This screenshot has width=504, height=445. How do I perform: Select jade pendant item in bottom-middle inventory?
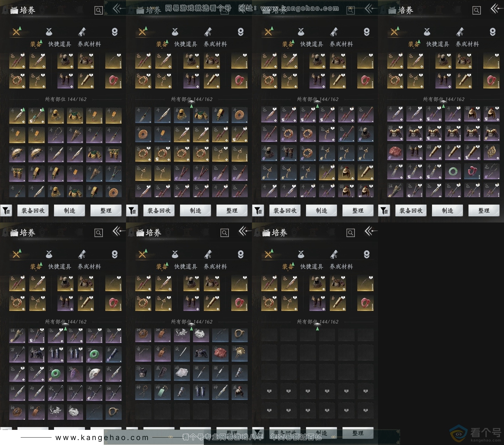(x=162, y=392)
